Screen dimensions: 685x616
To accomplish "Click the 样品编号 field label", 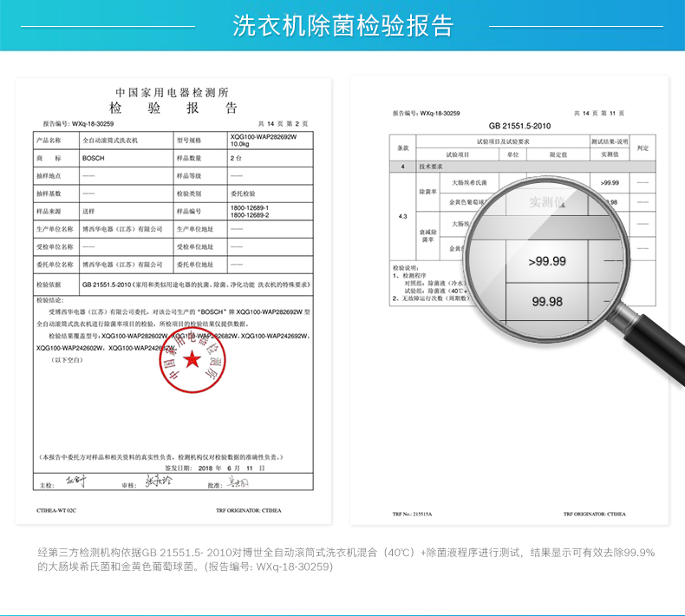I will [x=189, y=211].
